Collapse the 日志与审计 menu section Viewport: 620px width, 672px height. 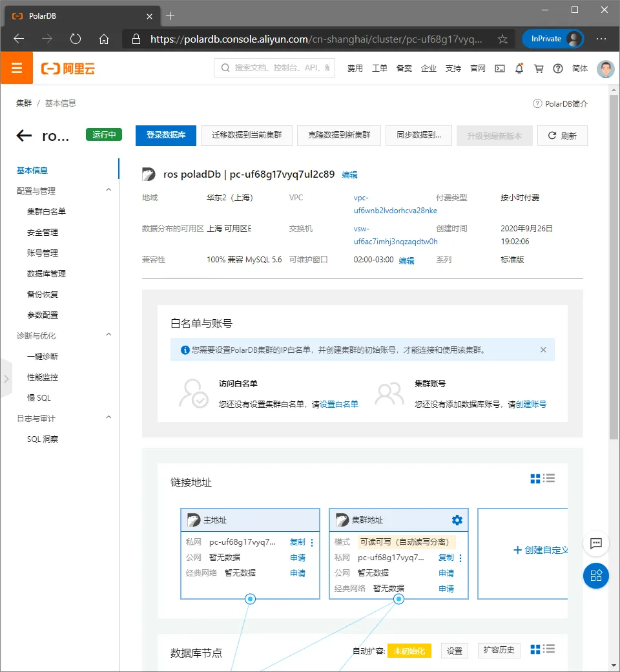pos(109,417)
